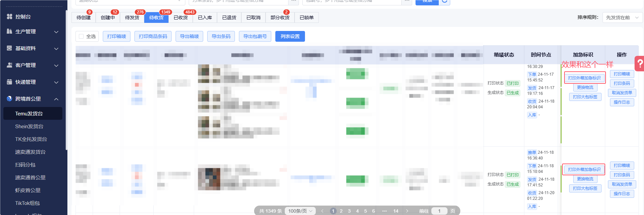Viewport: 644px width, 215px height.
Task: Switch to the 待发货 tab
Action: coord(132,17)
